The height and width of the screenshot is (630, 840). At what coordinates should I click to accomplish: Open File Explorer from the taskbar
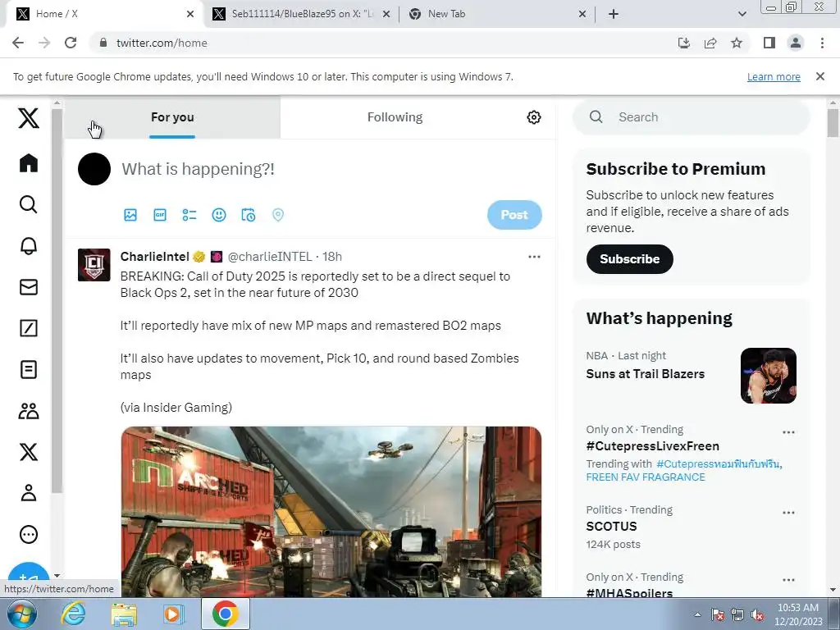124,614
